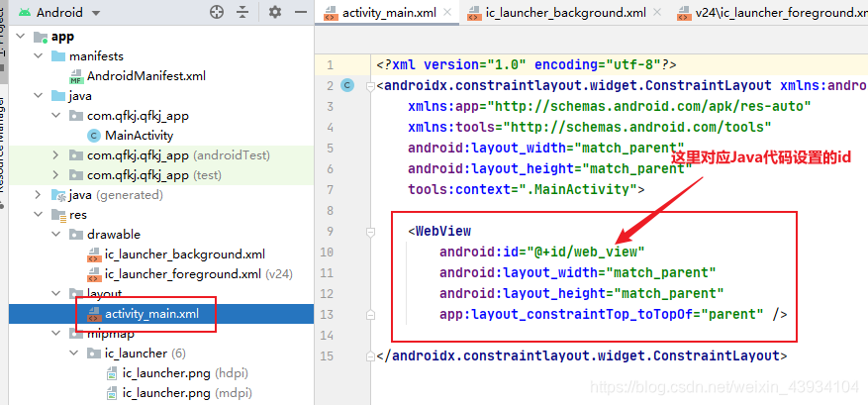Click the res folder icon
Screen dimensions: 868x405
[x=58, y=215]
